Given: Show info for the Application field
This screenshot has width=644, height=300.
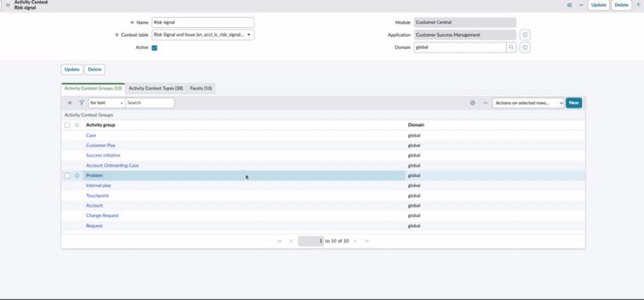Looking at the screenshot, I should coord(525,35).
